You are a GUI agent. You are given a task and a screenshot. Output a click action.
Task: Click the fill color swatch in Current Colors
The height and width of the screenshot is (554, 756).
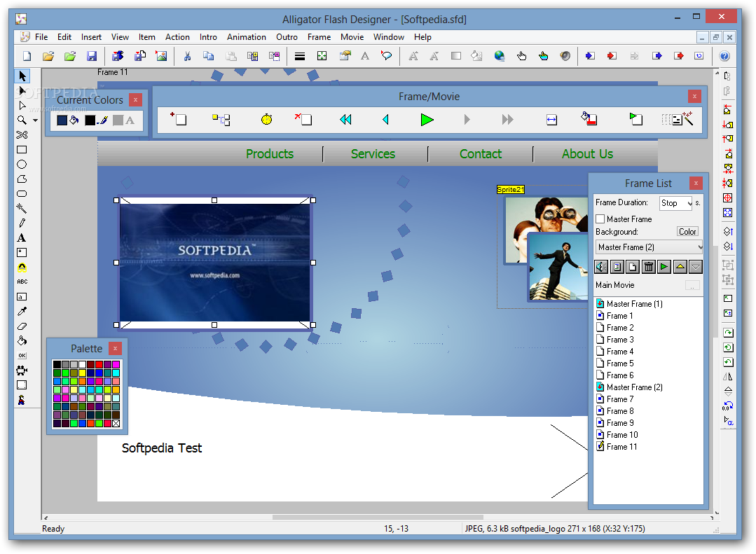pyautogui.click(x=62, y=120)
